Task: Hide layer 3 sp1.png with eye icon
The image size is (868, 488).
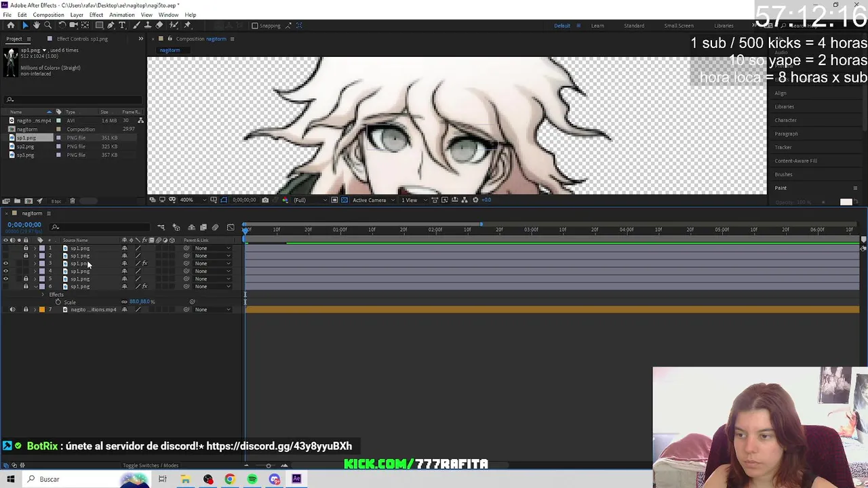Action: point(5,264)
